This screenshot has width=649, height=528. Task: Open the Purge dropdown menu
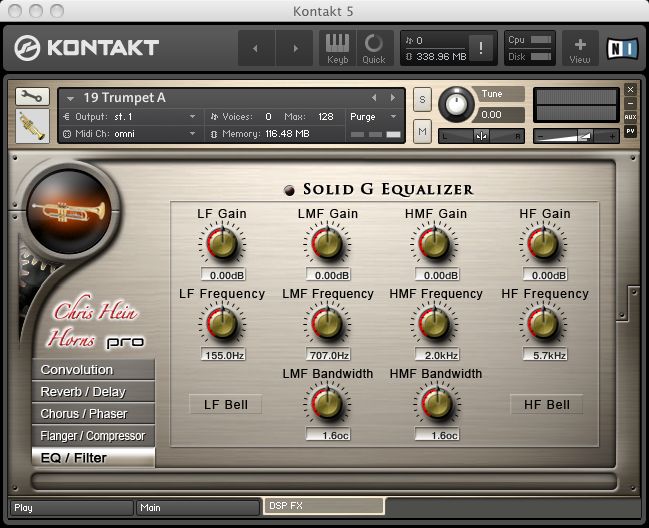pos(373,117)
